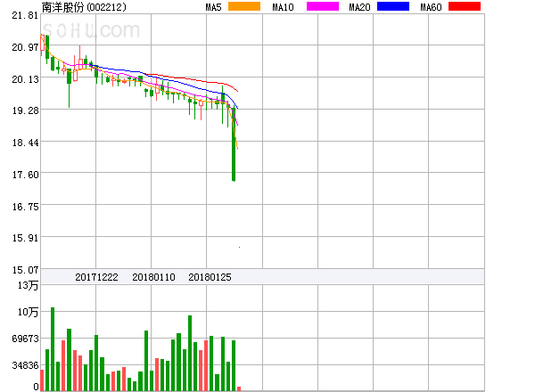Click the 20180125 date label
The height and width of the screenshot is (392, 535).
pos(210,277)
